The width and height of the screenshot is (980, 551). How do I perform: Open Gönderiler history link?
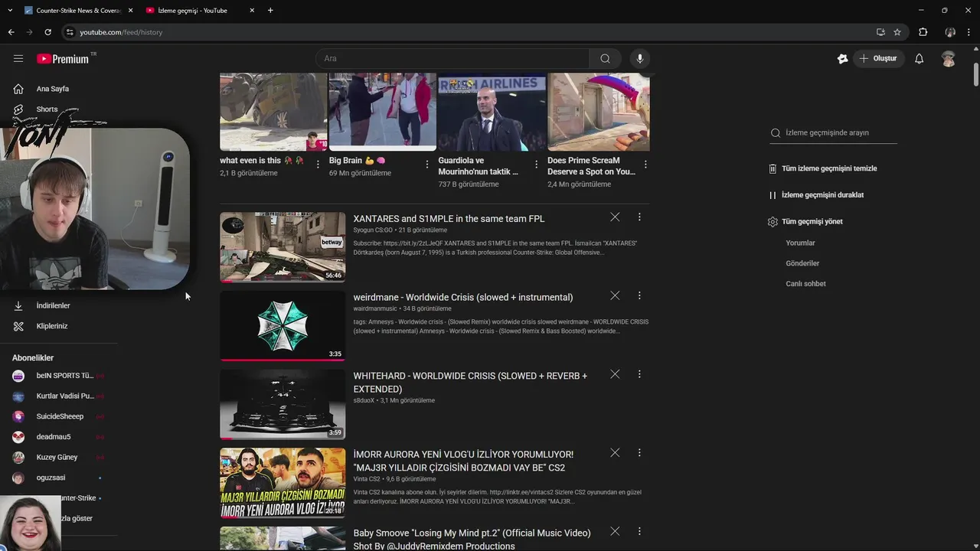pyautogui.click(x=802, y=263)
